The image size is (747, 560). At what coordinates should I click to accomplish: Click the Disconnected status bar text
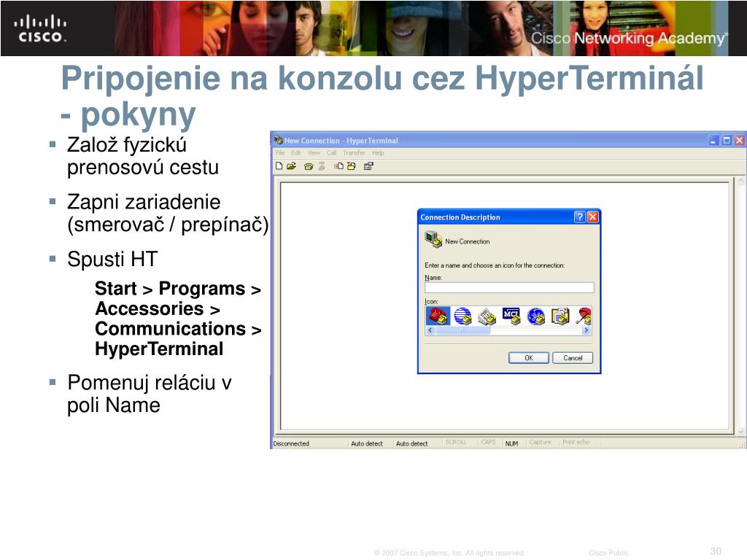click(291, 443)
